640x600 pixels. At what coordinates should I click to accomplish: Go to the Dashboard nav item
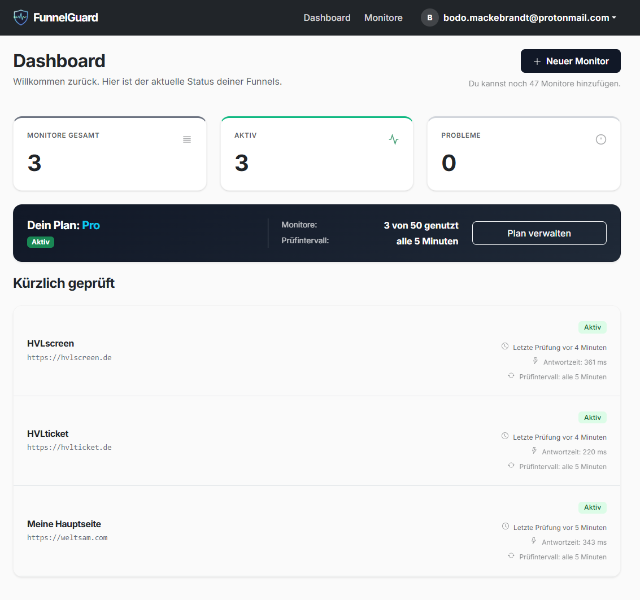[327, 18]
